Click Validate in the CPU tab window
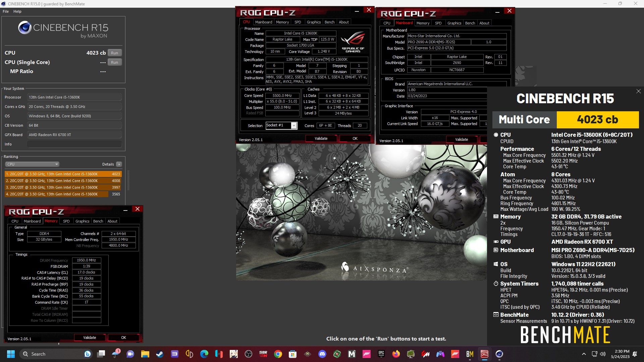 pos(321,138)
